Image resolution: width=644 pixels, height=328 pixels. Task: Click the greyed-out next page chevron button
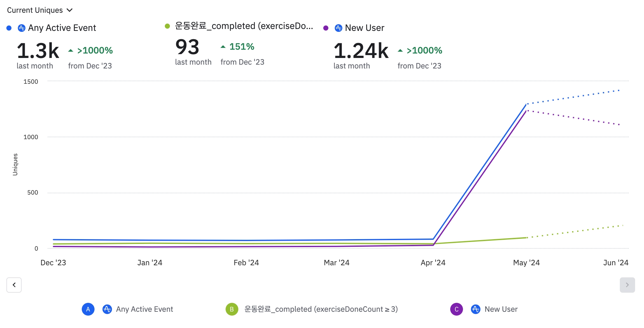[627, 285]
